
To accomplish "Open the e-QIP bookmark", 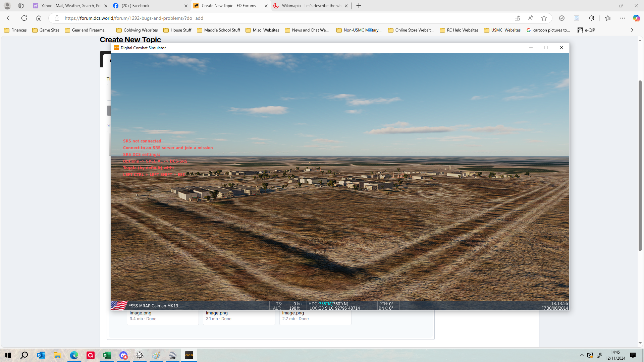I will point(586,30).
